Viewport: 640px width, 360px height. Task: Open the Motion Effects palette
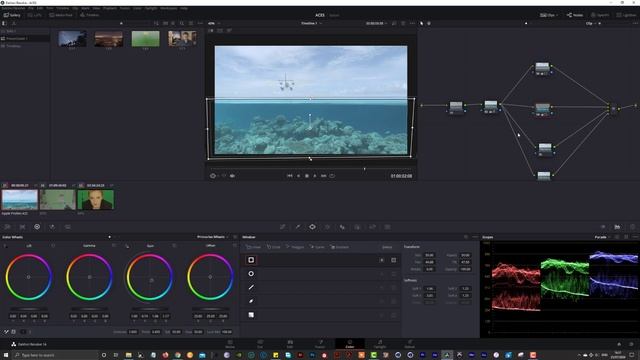68,227
